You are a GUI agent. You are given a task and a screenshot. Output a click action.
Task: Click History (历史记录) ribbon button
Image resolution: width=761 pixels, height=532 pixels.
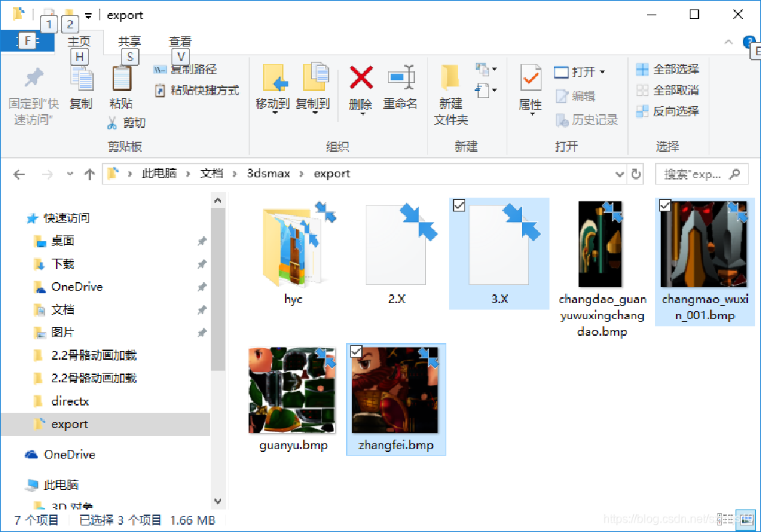point(587,120)
